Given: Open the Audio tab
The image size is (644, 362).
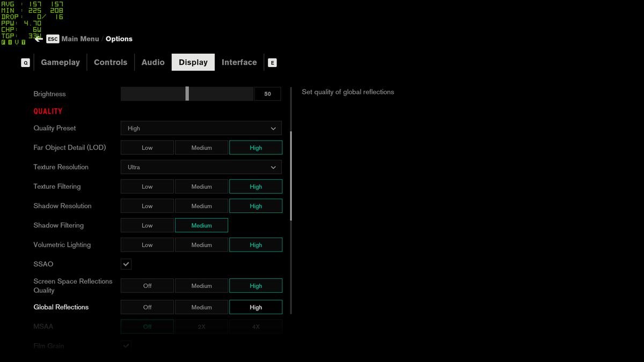Looking at the screenshot, I should [x=153, y=62].
